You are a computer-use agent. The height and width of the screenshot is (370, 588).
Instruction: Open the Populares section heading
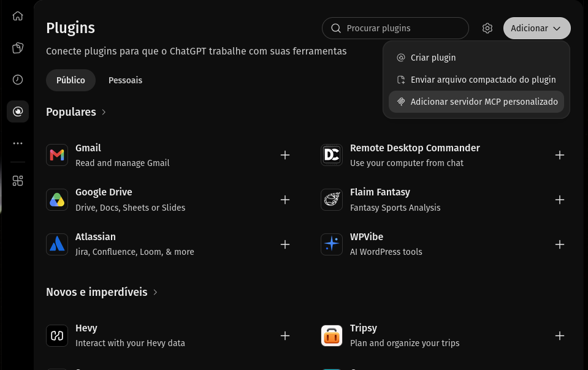[x=71, y=112]
